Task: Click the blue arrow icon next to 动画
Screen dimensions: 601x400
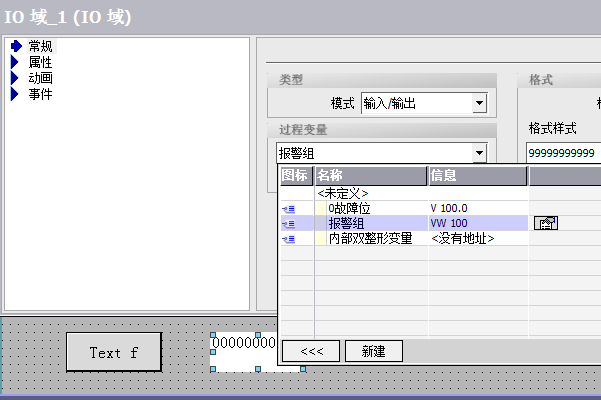Action: (15, 78)
